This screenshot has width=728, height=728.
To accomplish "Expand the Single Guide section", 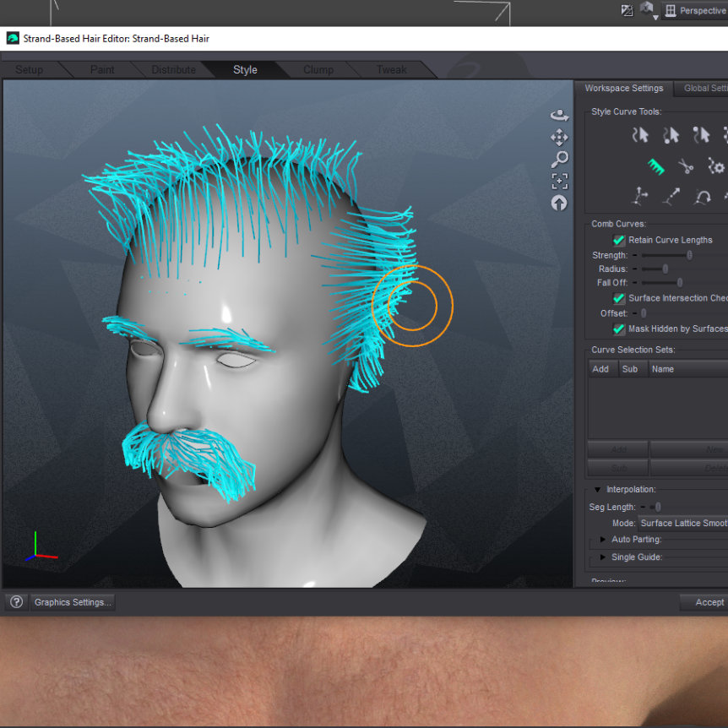I will 602,557.
